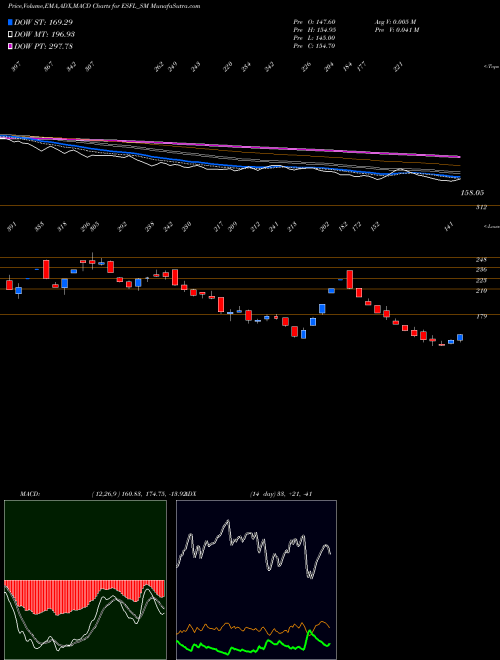Click the magenta DOW PT legend swatch

[10, 46]
